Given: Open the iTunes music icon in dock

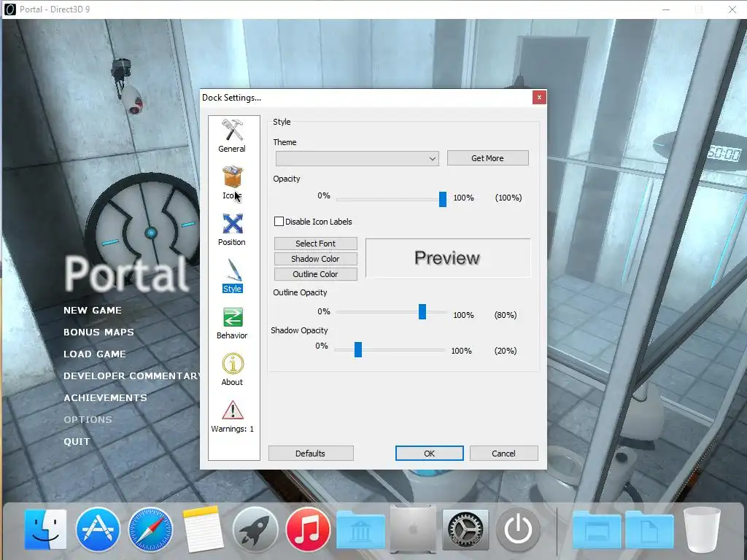Looking at the screenshot, I should [308, 529].
